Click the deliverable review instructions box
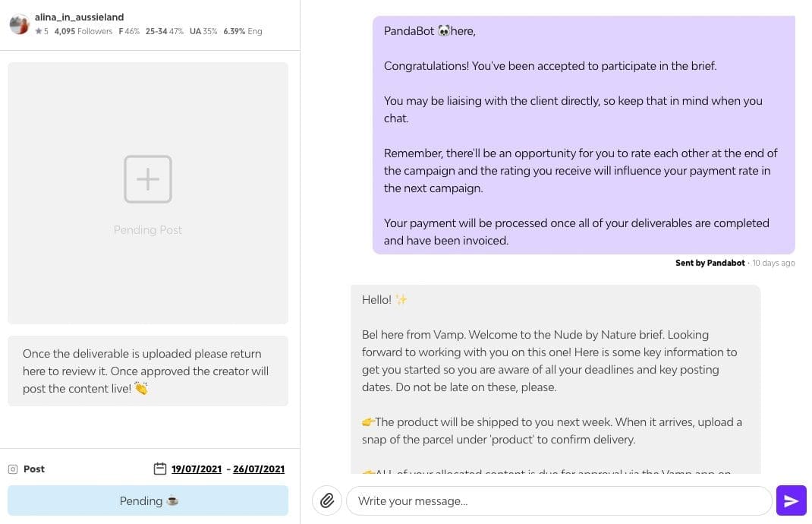 click(x=148, y=371)
